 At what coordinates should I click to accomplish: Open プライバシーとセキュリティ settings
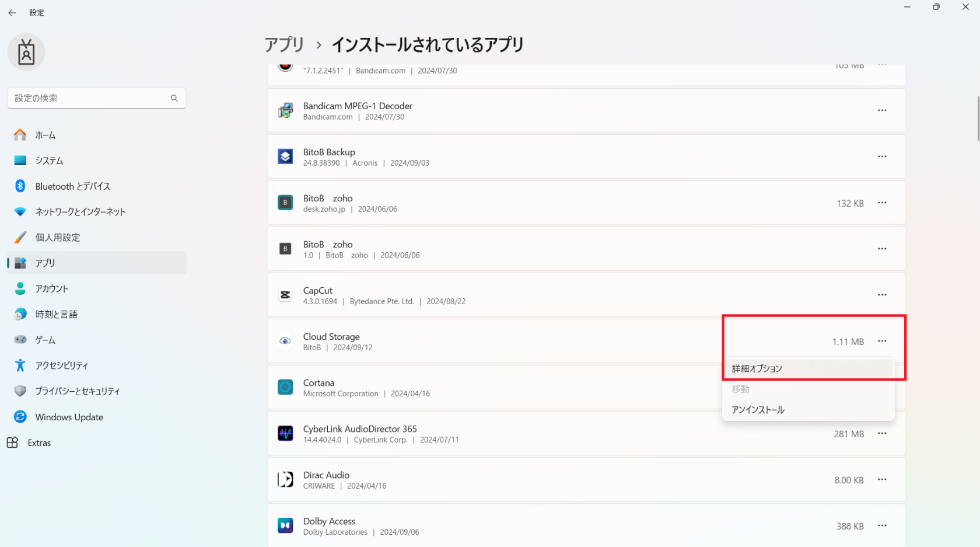pos(97,391)
